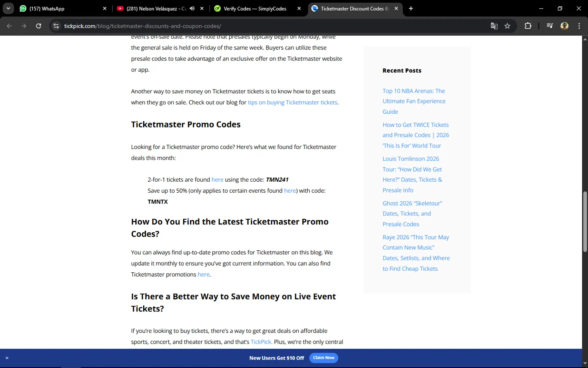Follow the tips on buying Ticketmaster tickets link
The width and height of the screenshot is (588, 368).
[x=292, y=102]
